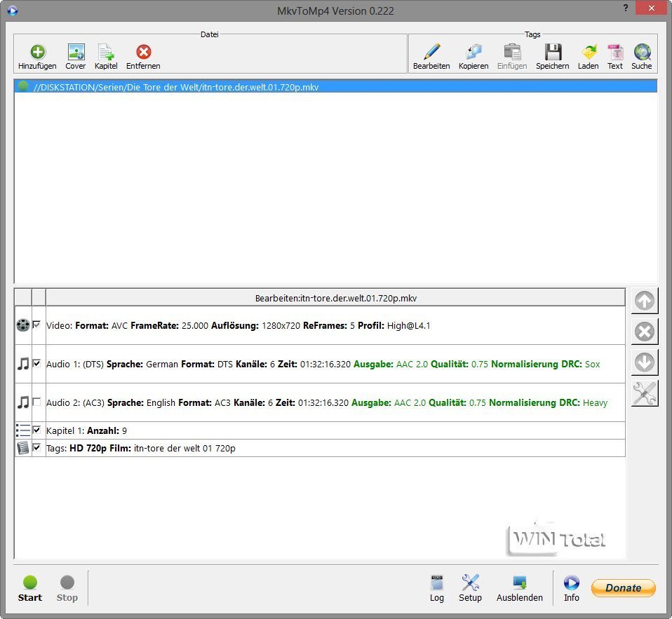
Task: Click the Kapitel chapter icon
Action: tap(106, 53)
